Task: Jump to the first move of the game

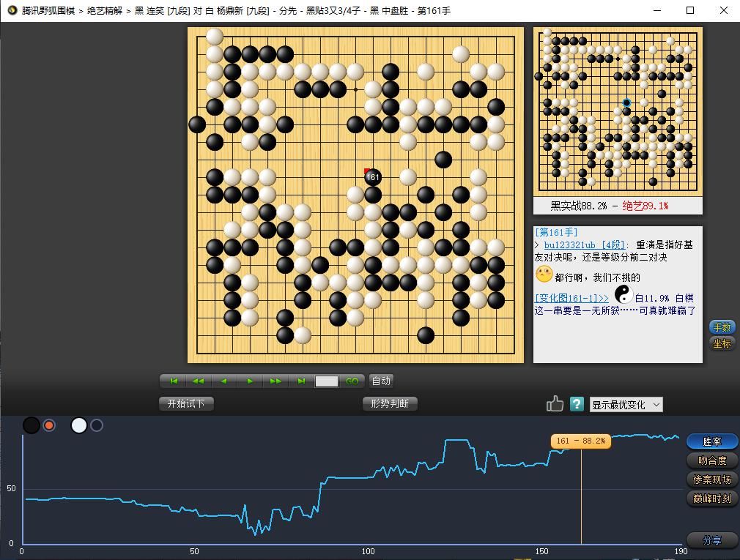Action: 174,381
